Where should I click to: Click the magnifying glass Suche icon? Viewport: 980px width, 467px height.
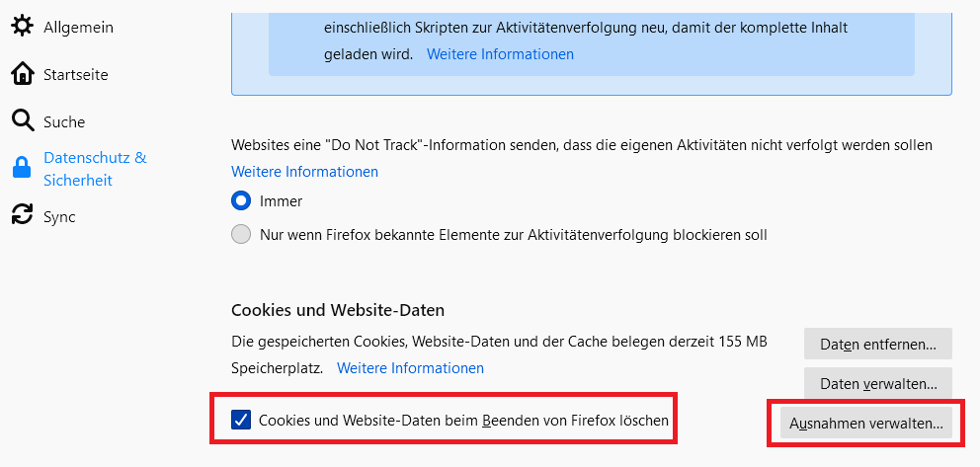22,121
